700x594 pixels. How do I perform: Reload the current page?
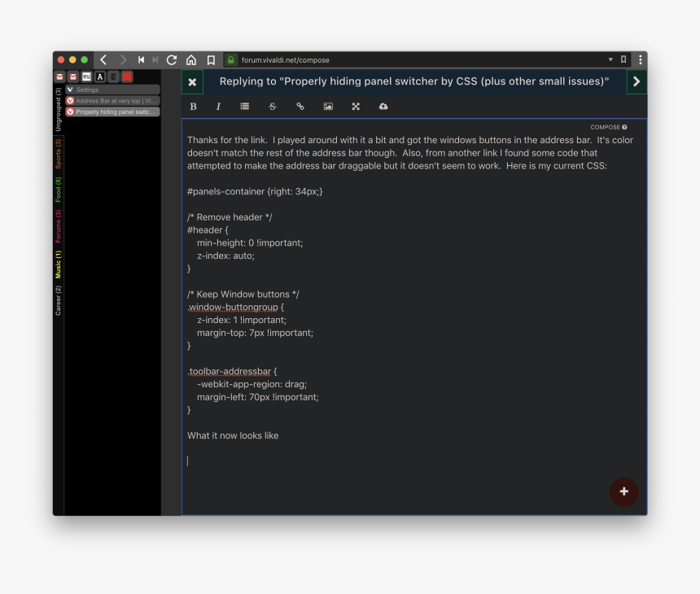(172, 59)
